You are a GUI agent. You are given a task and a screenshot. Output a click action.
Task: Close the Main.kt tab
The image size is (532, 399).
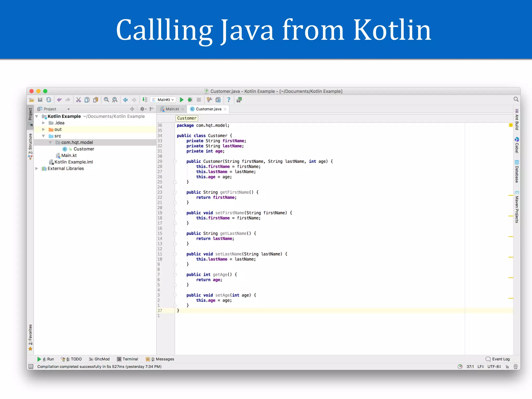[183, 109]
